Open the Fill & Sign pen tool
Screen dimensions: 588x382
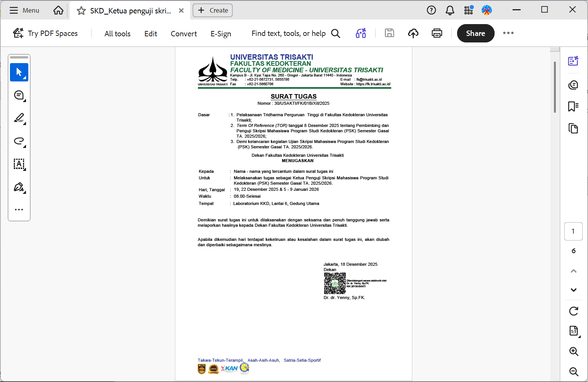pyautogui.click(x=19, y=187)
